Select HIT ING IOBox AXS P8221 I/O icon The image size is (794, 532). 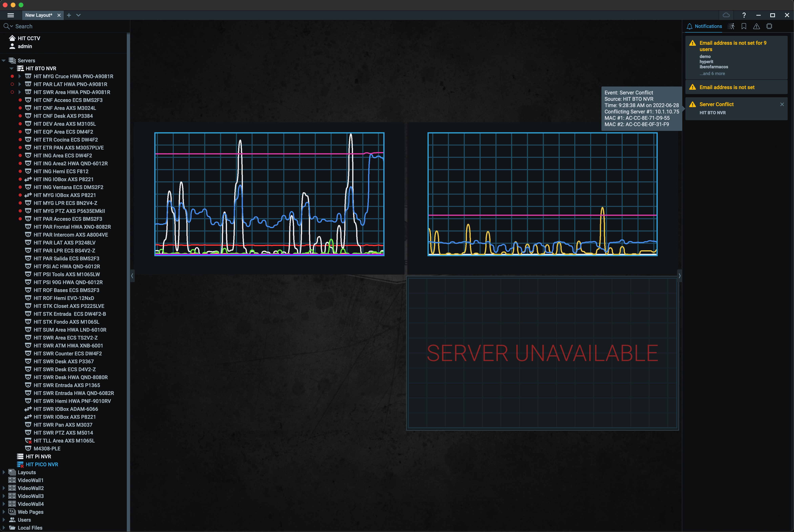pos(28,179)
